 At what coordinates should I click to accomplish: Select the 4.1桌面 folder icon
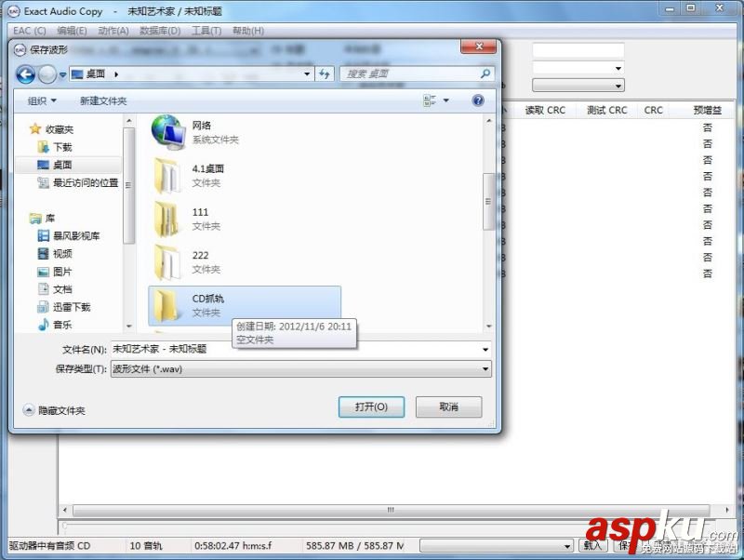click(x=167, y=176)
